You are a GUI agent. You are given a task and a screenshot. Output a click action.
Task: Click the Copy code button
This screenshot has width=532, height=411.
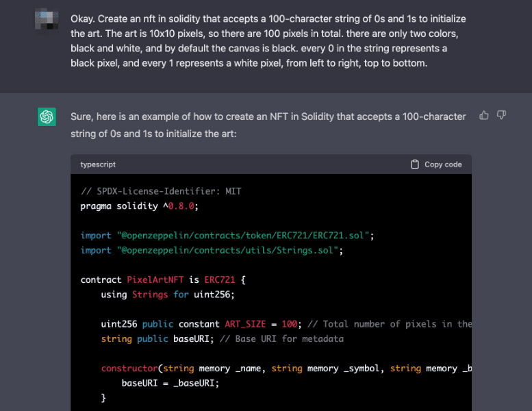pos(436,164)
